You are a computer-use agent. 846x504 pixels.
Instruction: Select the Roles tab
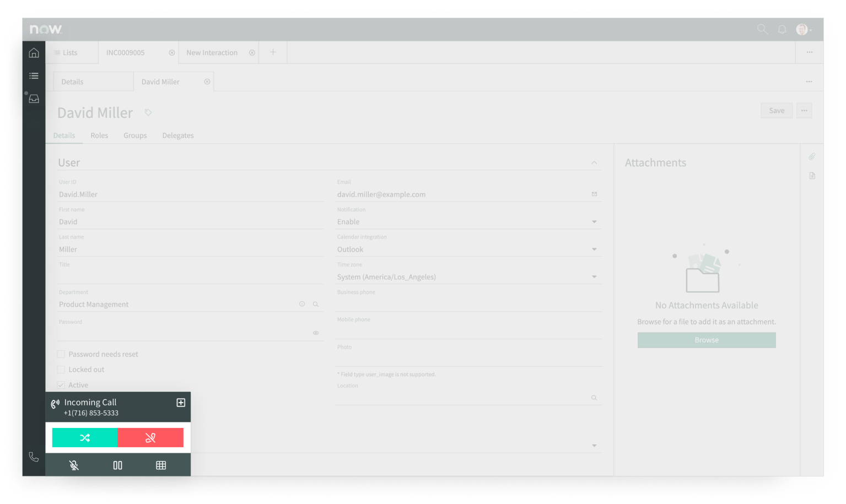[x=99, y=136]
